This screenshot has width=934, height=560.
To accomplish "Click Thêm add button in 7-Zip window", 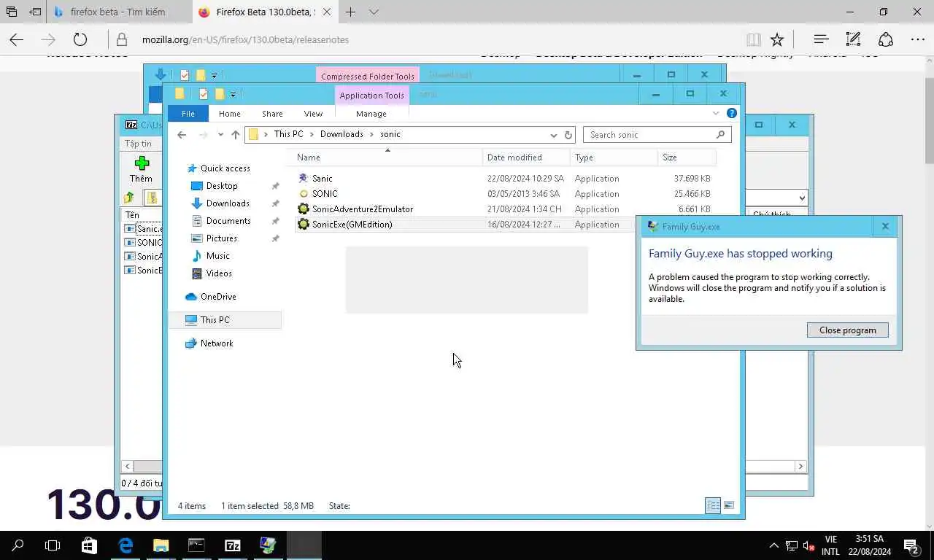I will (x=142, y=169).
